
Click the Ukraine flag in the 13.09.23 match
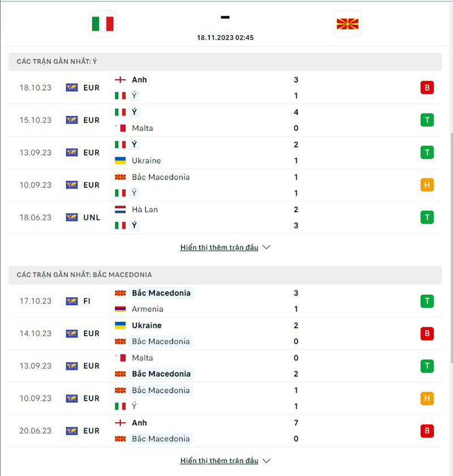pyautogui.click(x=120, y=160)
